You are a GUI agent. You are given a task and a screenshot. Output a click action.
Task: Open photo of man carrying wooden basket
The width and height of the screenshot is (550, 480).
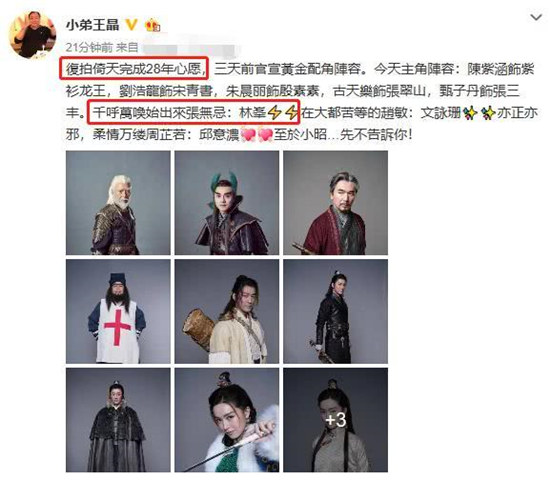[x=227, y=312]
